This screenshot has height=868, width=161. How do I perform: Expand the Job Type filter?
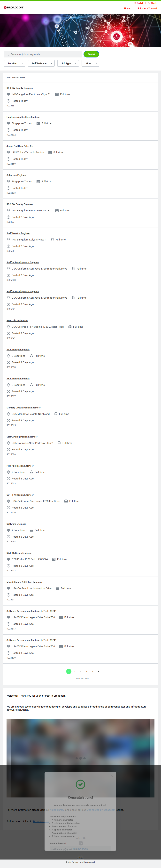[x=68, y=63]
